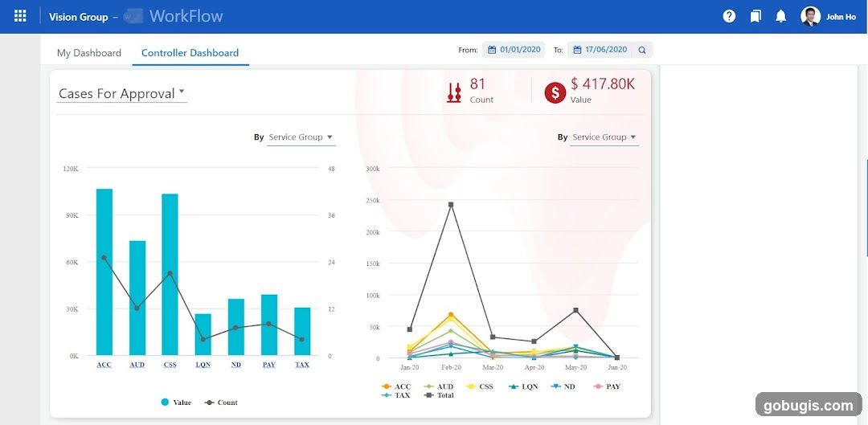Click the calendar icon in the From date field
The height and width of the screenshot is (425, 868).
coord(492,50)
